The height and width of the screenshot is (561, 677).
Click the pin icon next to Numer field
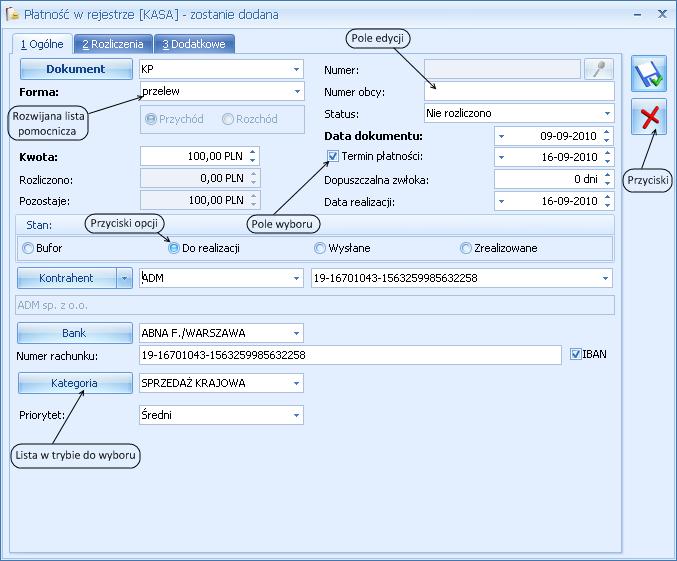598,69
